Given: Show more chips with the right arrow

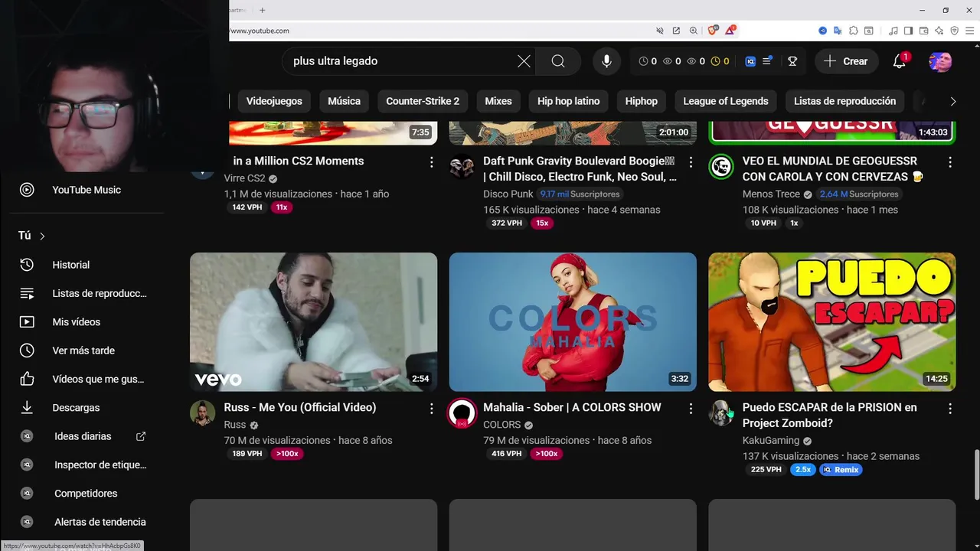Looking at the screenshot, I should pos(953,101).
